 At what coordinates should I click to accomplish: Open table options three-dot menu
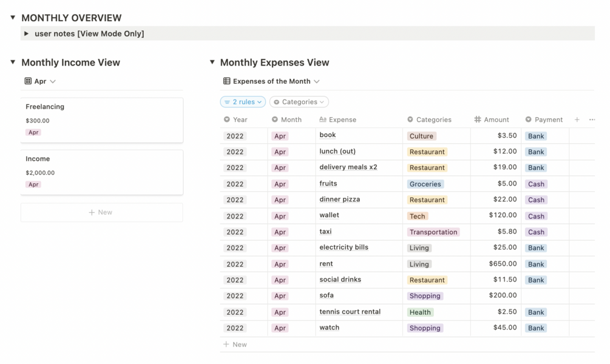coord(592,120)
